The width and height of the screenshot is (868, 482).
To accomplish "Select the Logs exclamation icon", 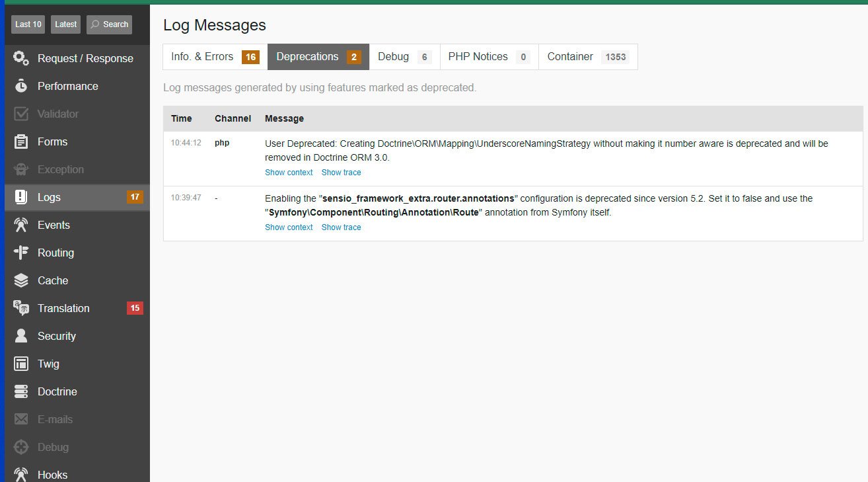I will pos(21,197).
